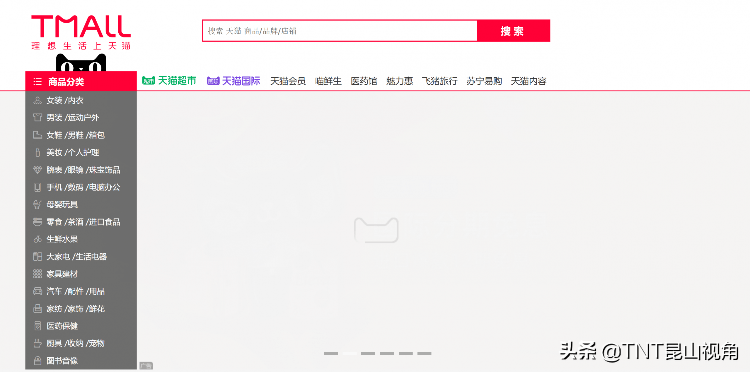Click the shoe icon for 女鞋/男鞋/箱包

point(37,135)
